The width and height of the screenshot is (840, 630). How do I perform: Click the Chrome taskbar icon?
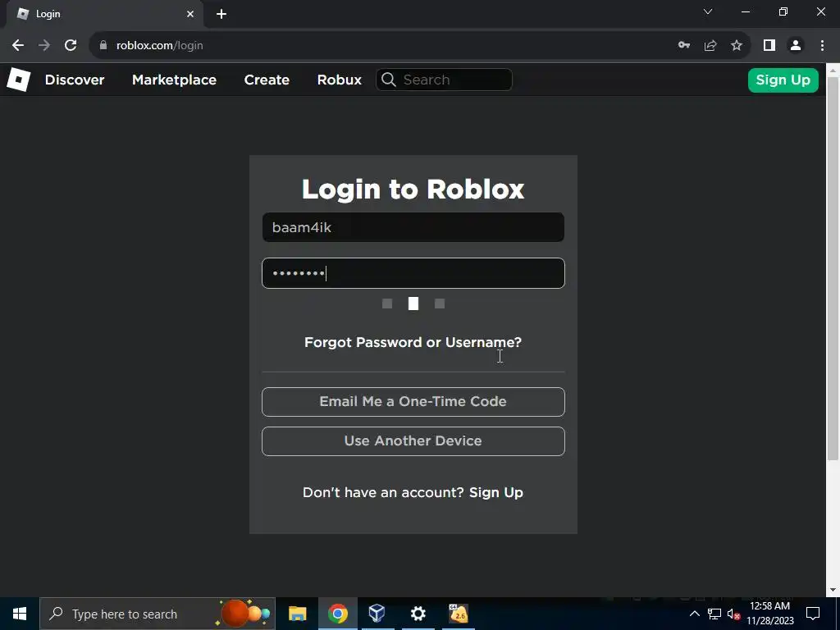tap(337, 614)
